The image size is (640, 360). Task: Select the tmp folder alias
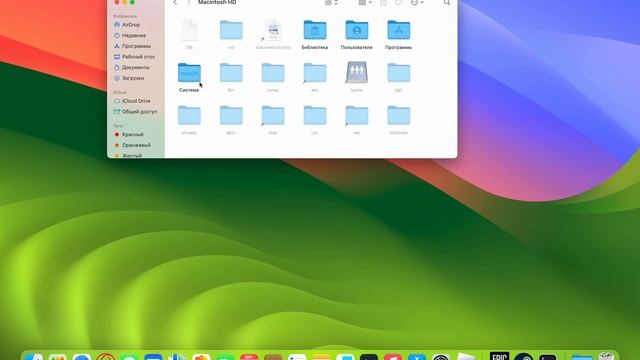[273, 120]
